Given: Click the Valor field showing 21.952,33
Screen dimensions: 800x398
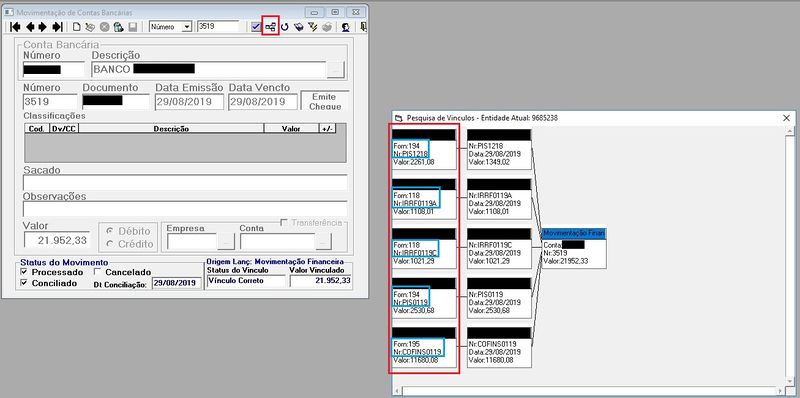Looking at the screenshot, I should point(57,240).
